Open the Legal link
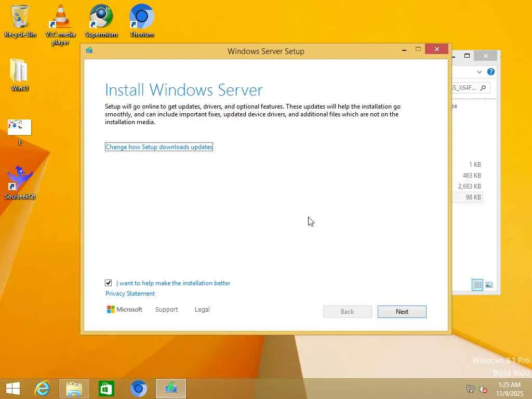532x399 pixels. point(202,310)
